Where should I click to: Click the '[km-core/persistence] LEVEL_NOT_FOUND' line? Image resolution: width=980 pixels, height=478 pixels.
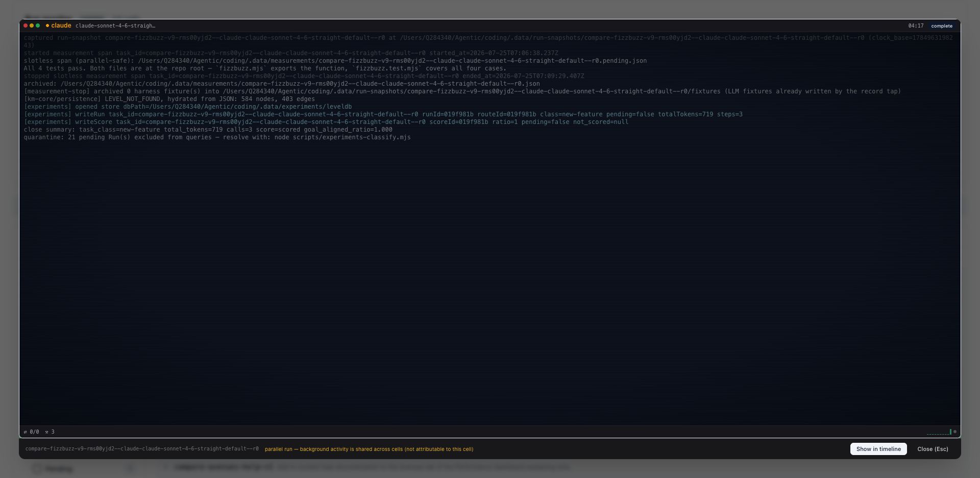[x=169, y=99]
